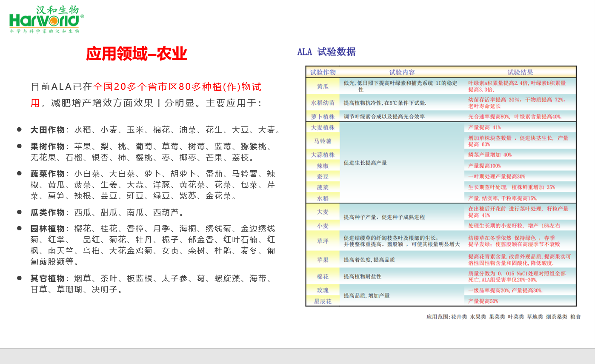Click the bullet beside 其它植物
The width and height of the screenshot is (595, 364).
click(x=20, y=278)
